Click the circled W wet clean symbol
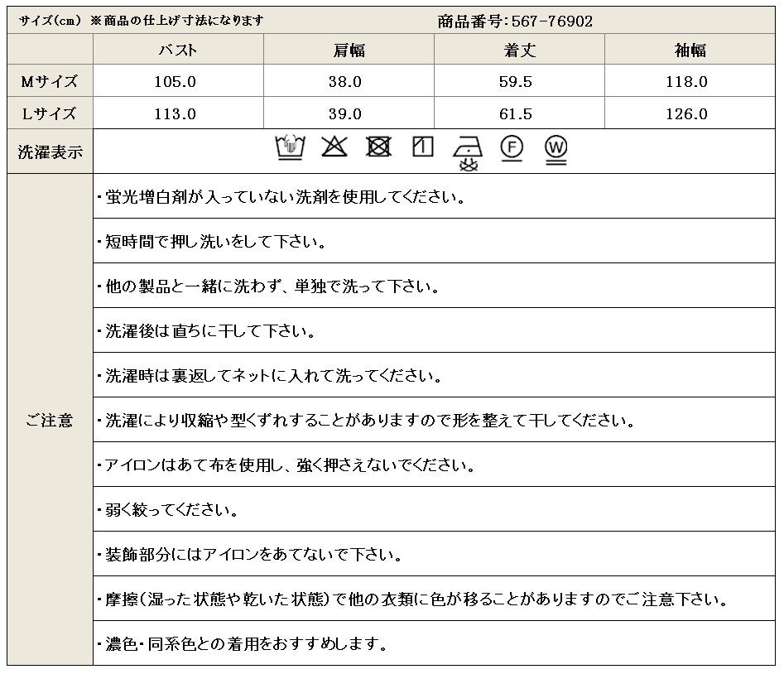 556,150
